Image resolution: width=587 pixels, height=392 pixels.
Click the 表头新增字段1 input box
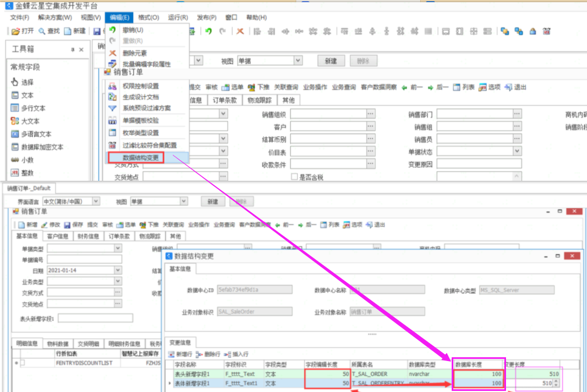coord(96,319)
